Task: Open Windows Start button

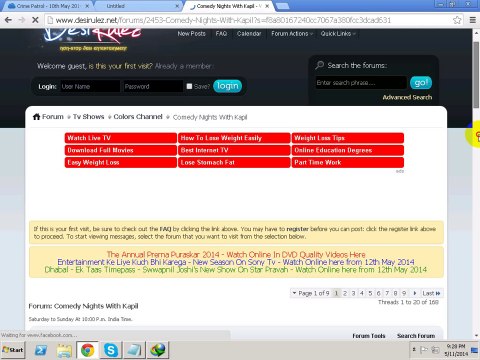Action: (13, 350)
